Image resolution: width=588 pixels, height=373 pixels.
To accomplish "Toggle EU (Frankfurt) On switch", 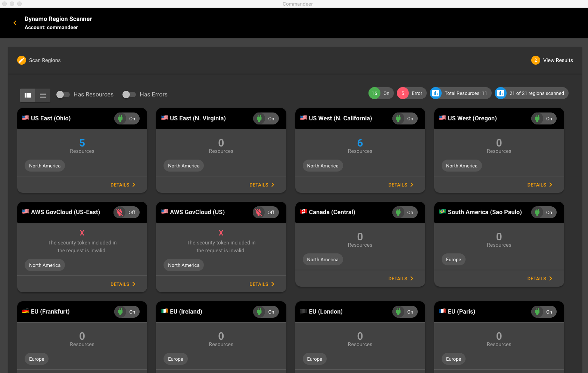I will coord(127,312).
